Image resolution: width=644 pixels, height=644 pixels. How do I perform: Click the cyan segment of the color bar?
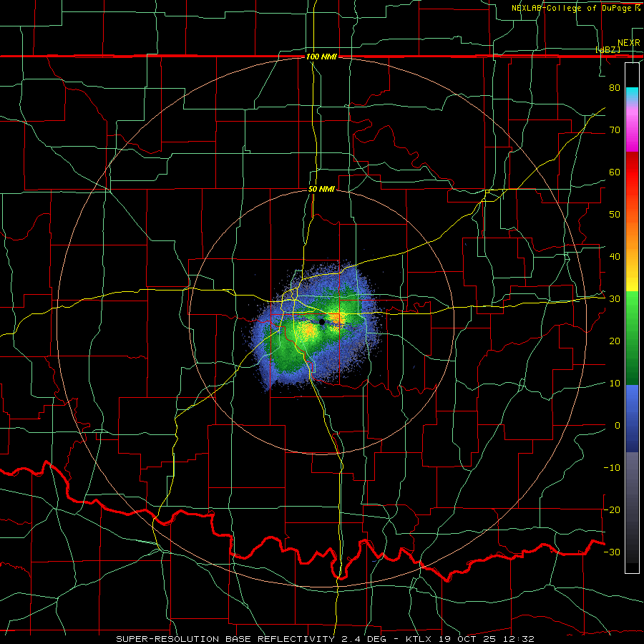click(x=632, y=94)
